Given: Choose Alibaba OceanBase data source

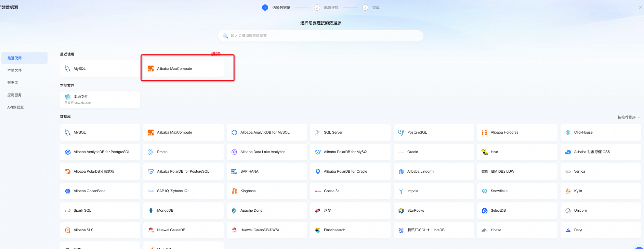Looking at the screenshot, I should (x=100, y=191).
